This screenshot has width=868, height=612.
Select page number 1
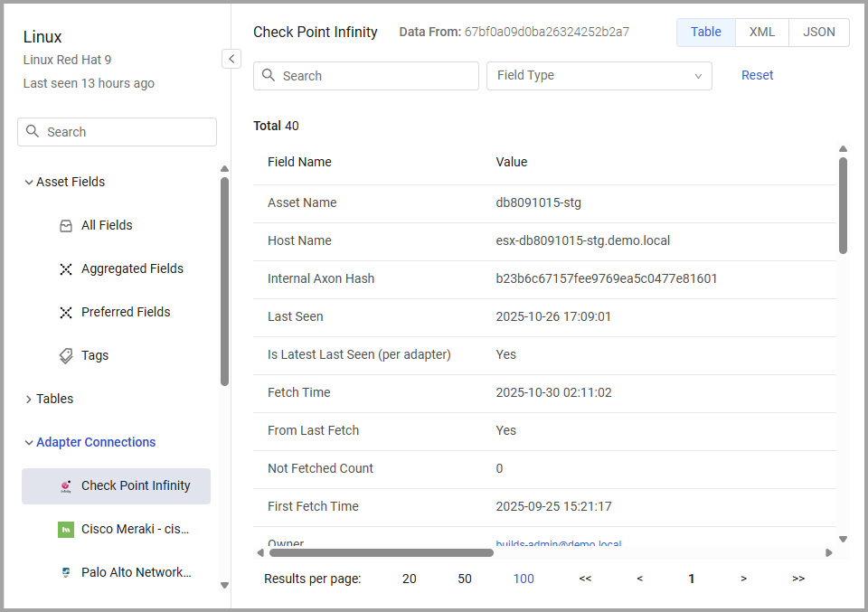tap(691, 579)
